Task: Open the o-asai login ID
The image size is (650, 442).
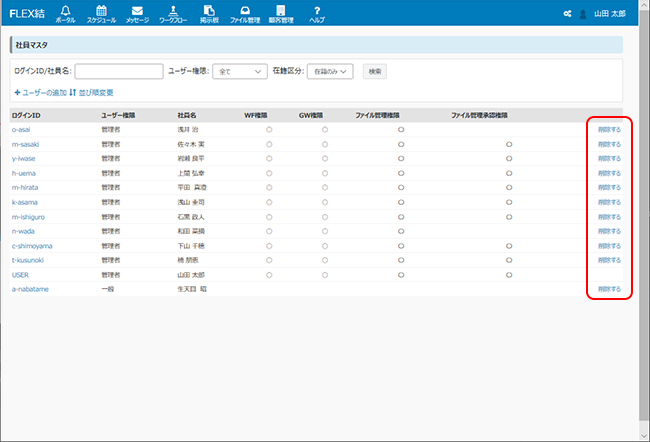Action: tap(21, 130)
